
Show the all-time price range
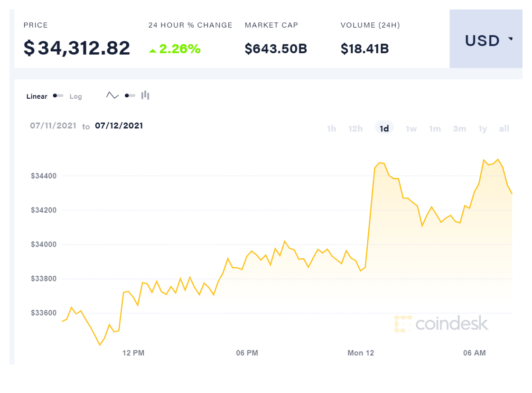pyautogui.click(x=504, y=129)
